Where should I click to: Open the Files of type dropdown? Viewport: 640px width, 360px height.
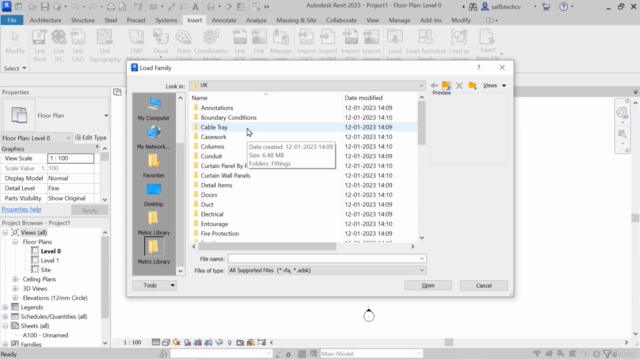tap(422, 270)
